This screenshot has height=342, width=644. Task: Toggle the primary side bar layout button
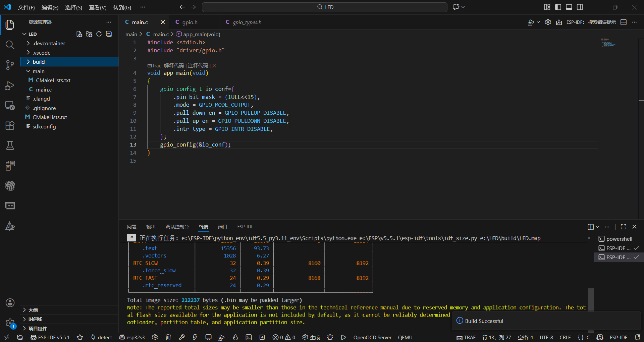(558, 7)
